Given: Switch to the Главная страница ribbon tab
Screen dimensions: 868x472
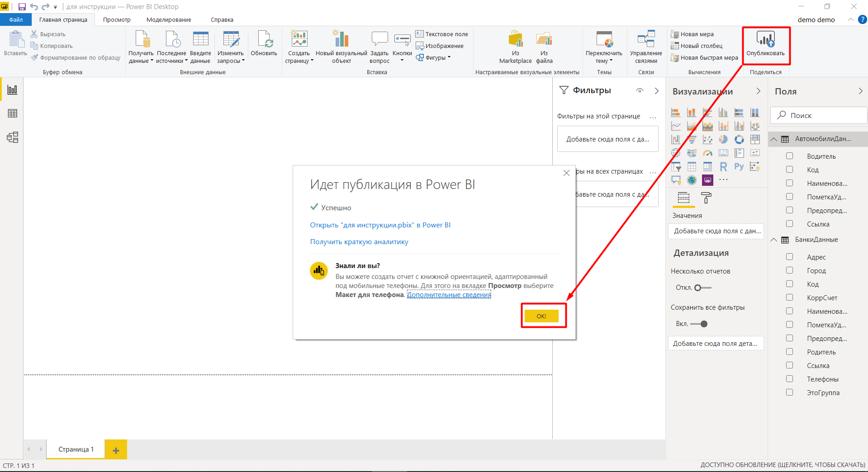Looking at the screenshot, I should [63, 19].
